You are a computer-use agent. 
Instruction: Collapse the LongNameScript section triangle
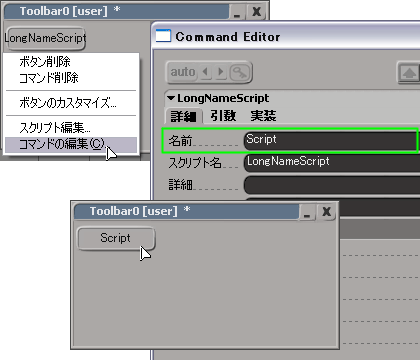coord(171,98)
